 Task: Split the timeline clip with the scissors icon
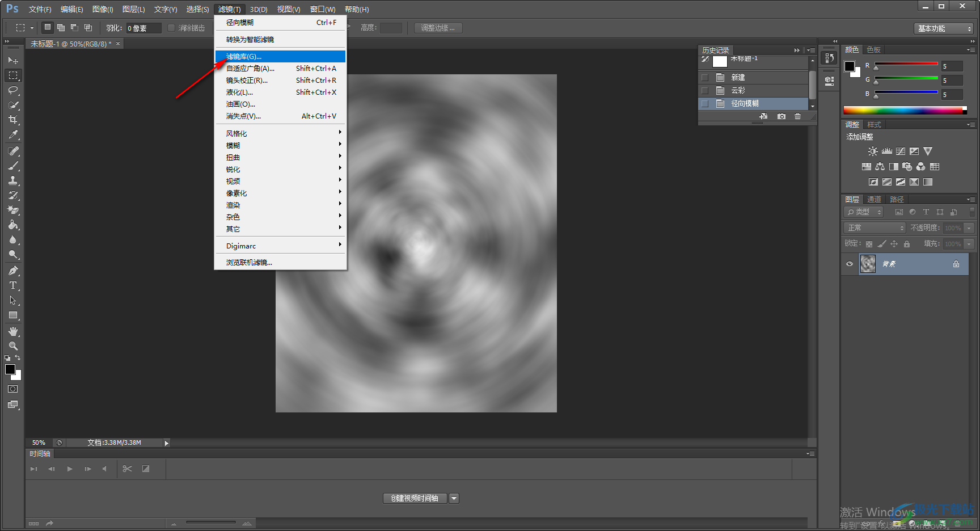[x=127, y=469]
